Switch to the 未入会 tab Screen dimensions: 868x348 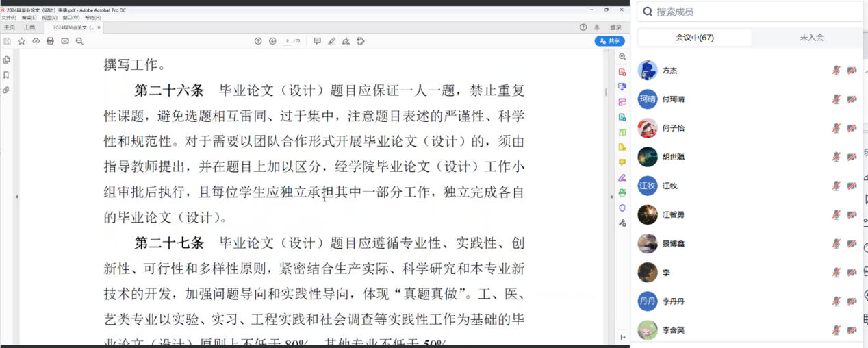[x=811, y=38]
